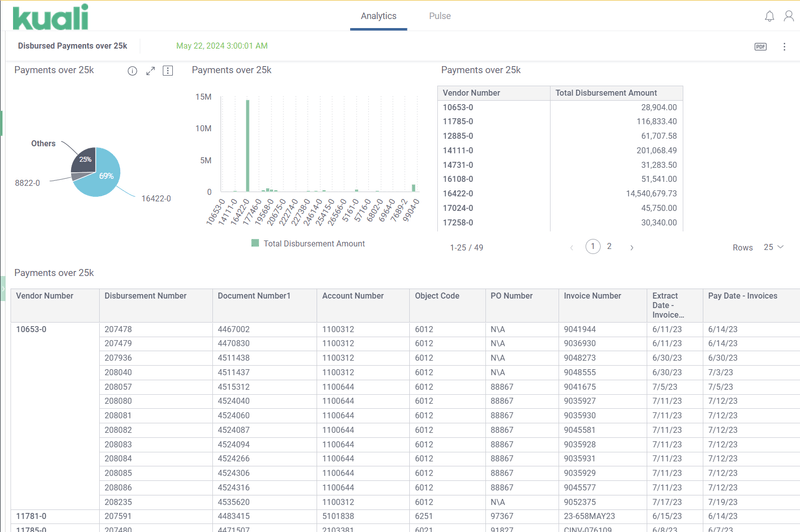Screen dimensions: 800x532
Task: Open the Rows 25 dropdown
Action: tap(773, 247)
